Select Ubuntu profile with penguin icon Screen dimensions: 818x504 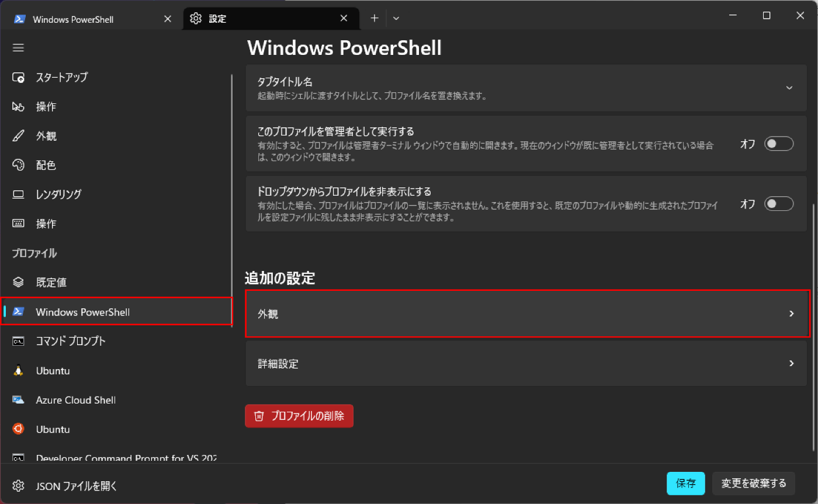116,370
